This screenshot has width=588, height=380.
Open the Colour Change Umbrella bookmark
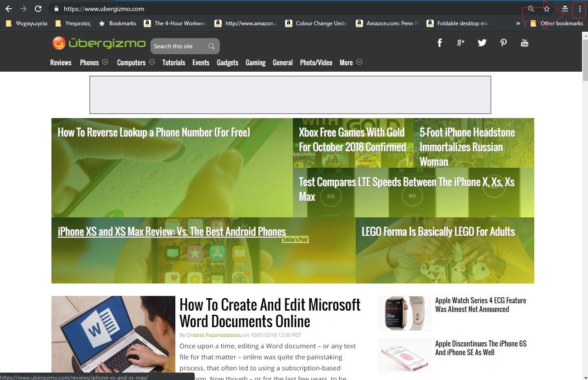tap(317, 23)
